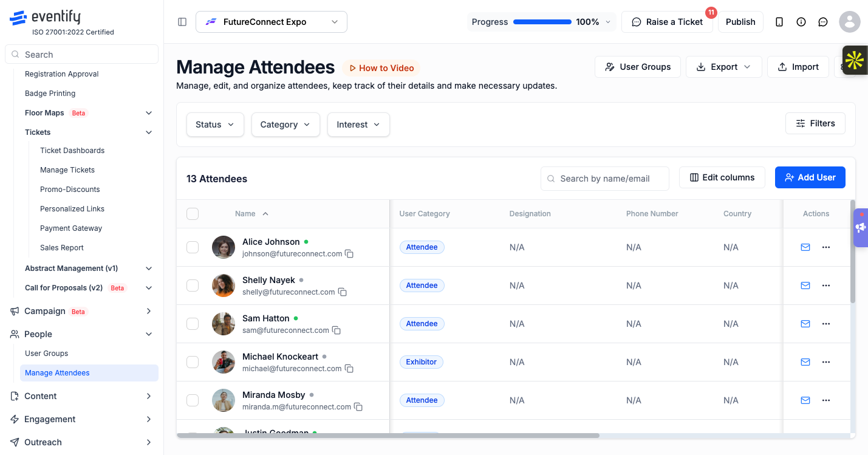This screenshot has height=455, width=868.
Task: Copy Alice Johnson's email address
Action: (x=349, y=254)
